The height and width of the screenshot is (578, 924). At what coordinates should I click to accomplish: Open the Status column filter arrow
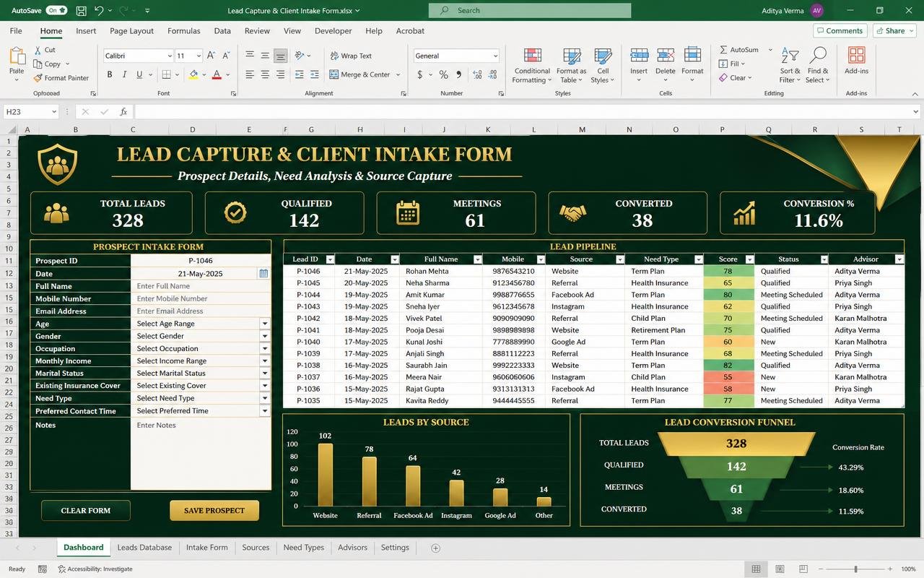pos(824,259)
